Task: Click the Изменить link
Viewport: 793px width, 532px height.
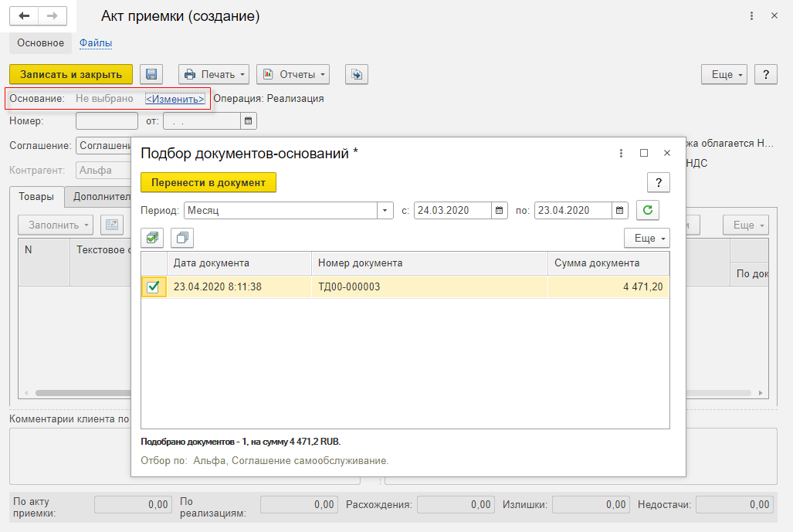Action: [x=175, y=99]
